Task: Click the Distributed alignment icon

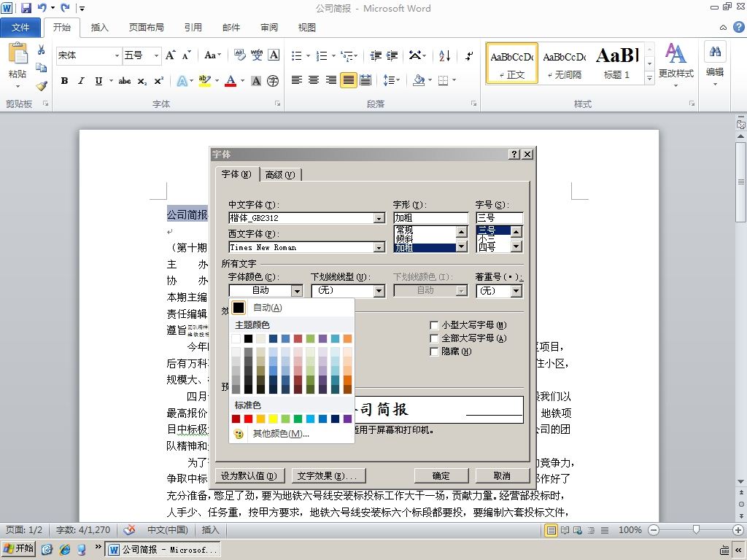Action: click(365, 80)
